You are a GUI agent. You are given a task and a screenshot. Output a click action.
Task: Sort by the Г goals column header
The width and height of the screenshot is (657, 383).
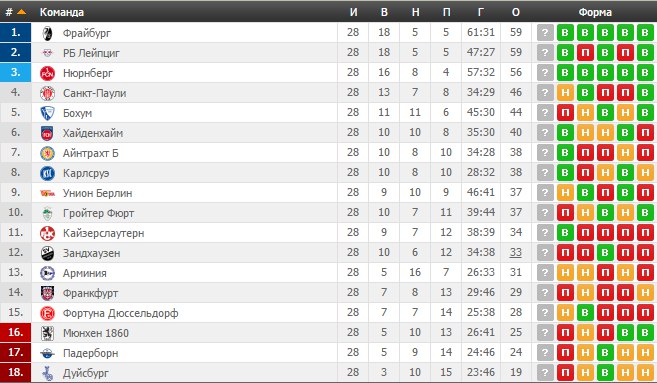pos(481,12)
